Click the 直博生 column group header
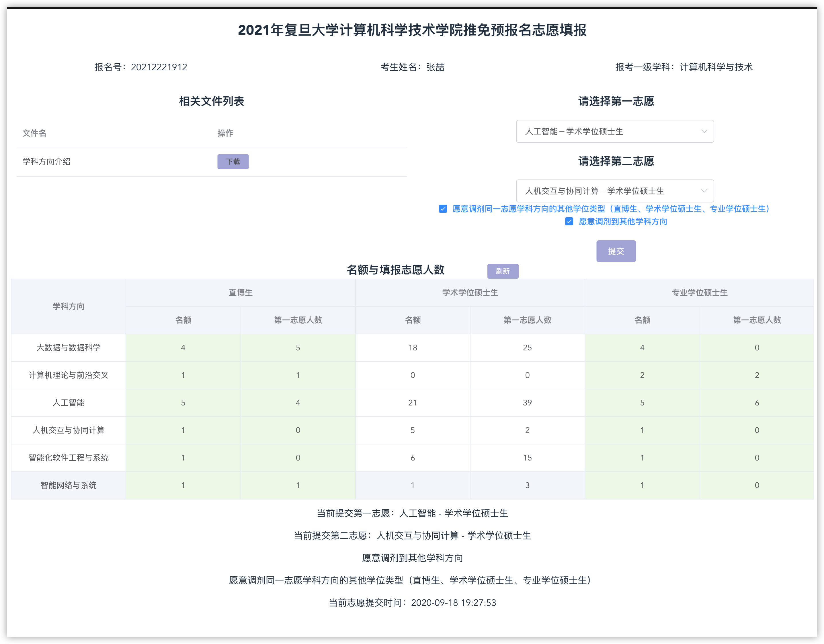The width and height of the screenshot is (824, 644). [240, 292]
